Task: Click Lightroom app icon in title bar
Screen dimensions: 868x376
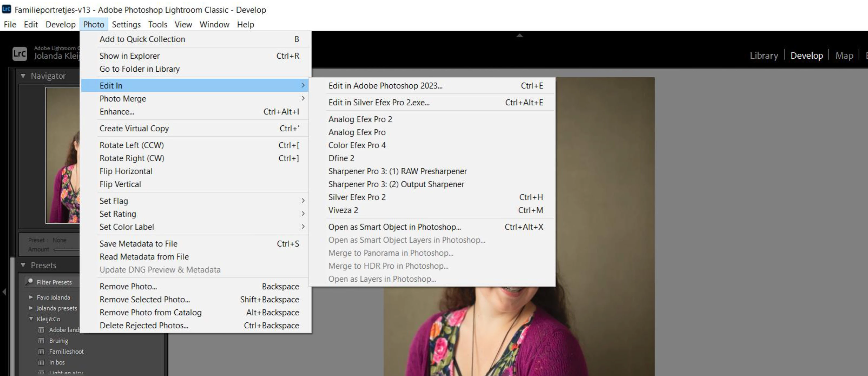Action: pyautogui.click(x=6, y=9)
